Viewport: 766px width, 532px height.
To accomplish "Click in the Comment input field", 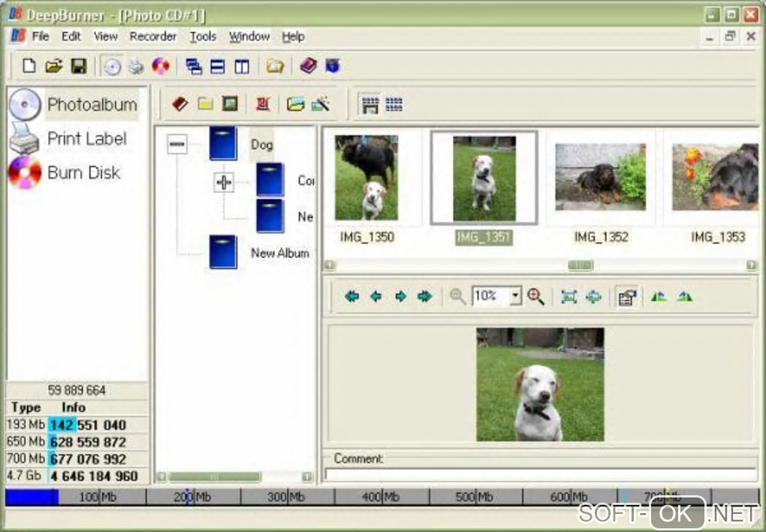I will (540, 474).
